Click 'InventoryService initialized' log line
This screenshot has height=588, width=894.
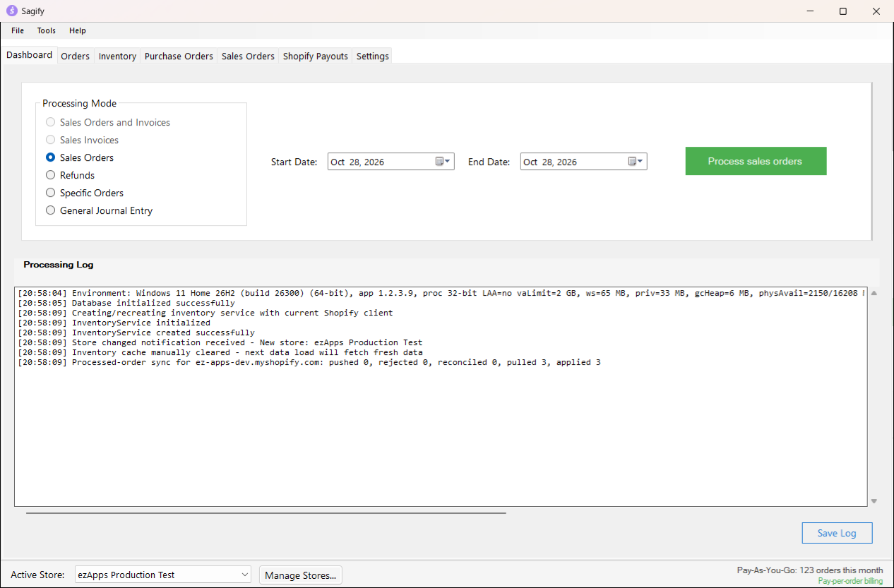114,323
